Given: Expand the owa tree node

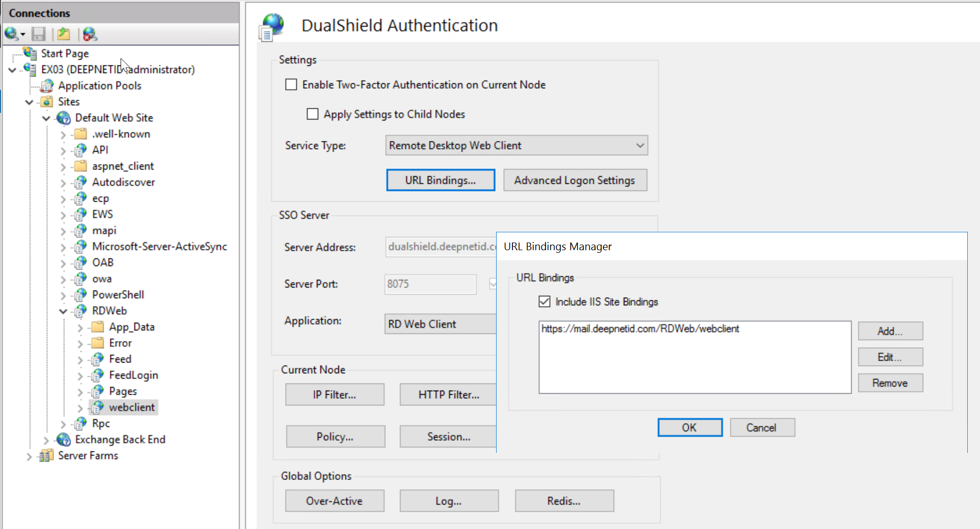Looking at the screenshot, I should tap(63, 279).
